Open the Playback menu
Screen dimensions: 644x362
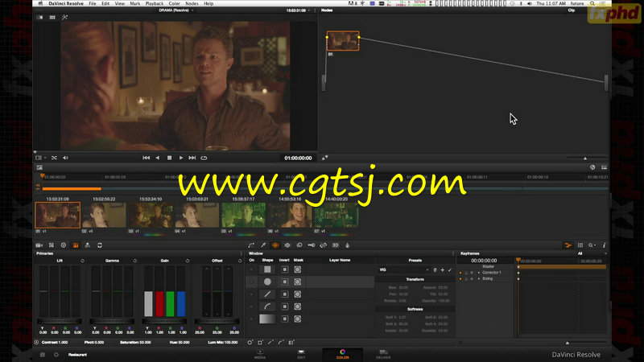(155, 3)
